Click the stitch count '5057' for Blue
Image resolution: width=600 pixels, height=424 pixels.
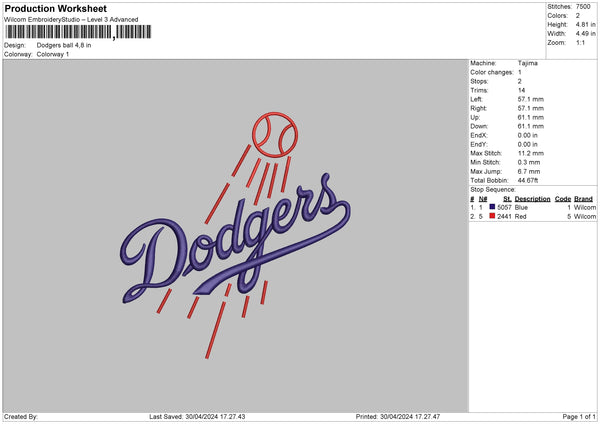click(x=504, y=207)
